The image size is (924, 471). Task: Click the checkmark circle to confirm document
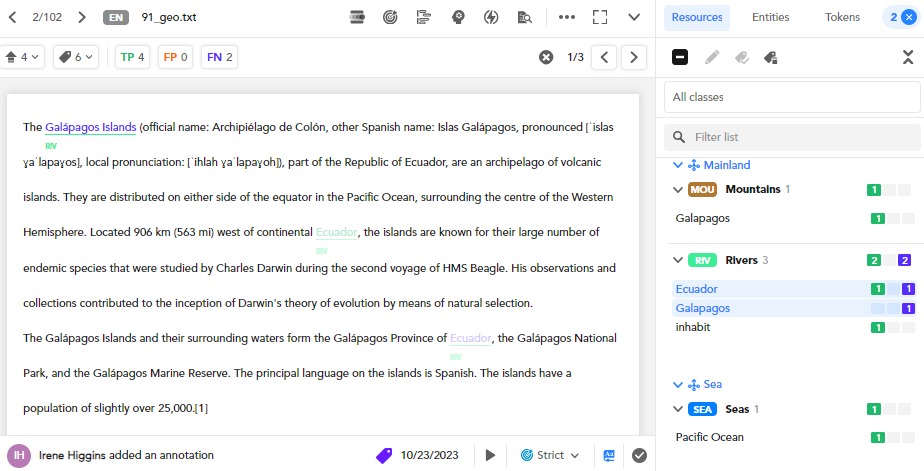click(639, 455)
